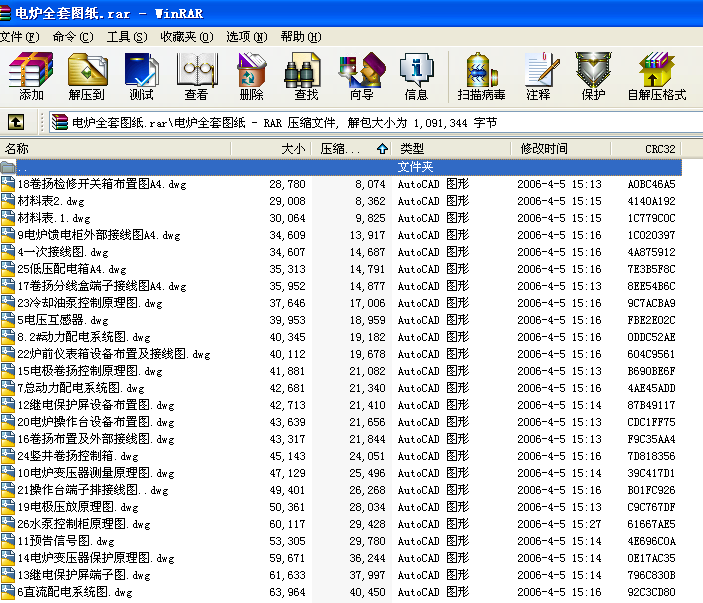Viewport: 703px width, 603px height.
Task: Click the WinRAR title bar app icon
Action: pos(5,13)
